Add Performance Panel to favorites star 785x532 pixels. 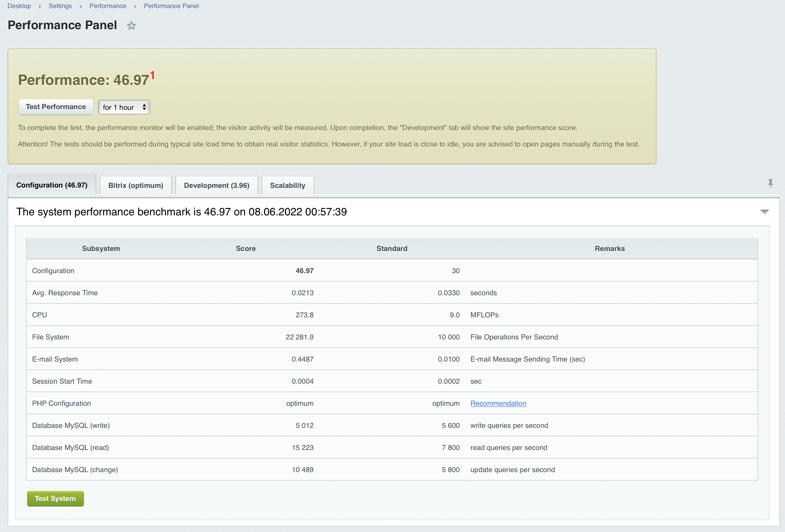click(x=131, y=26)
